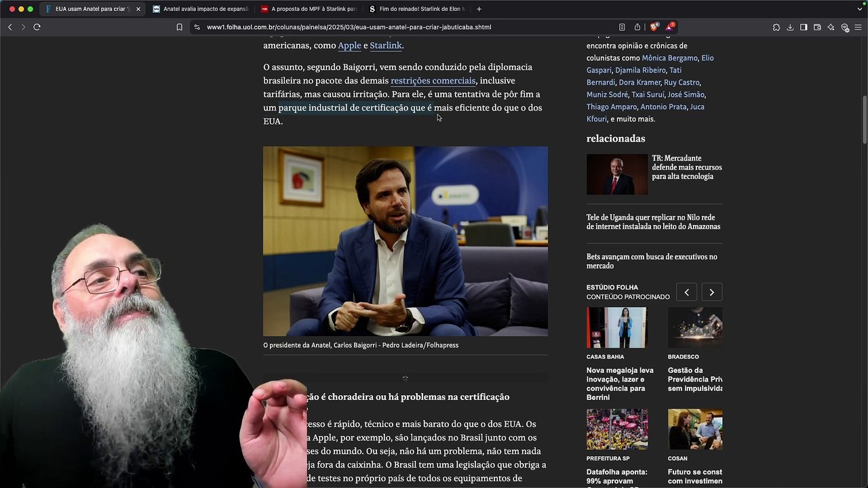Open a new tab with plus button
Image resolution: width=868 pixels, height=488 pixels.
point(479,9)
